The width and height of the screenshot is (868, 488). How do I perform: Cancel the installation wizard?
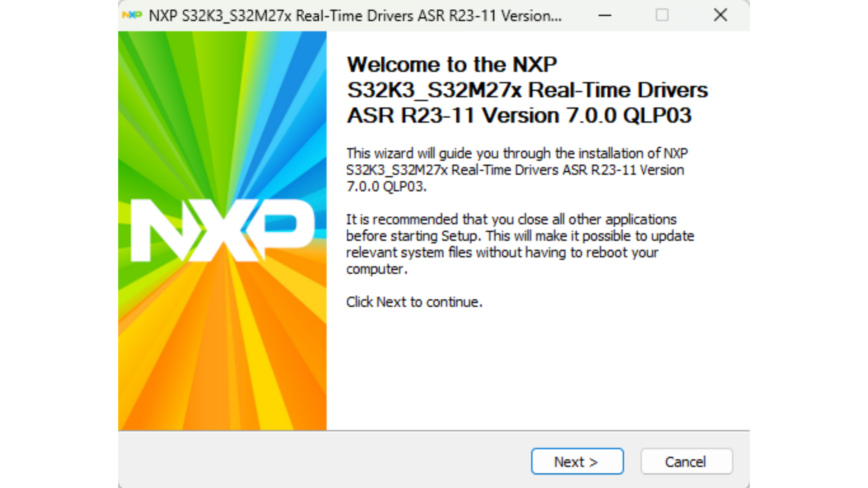686,461
